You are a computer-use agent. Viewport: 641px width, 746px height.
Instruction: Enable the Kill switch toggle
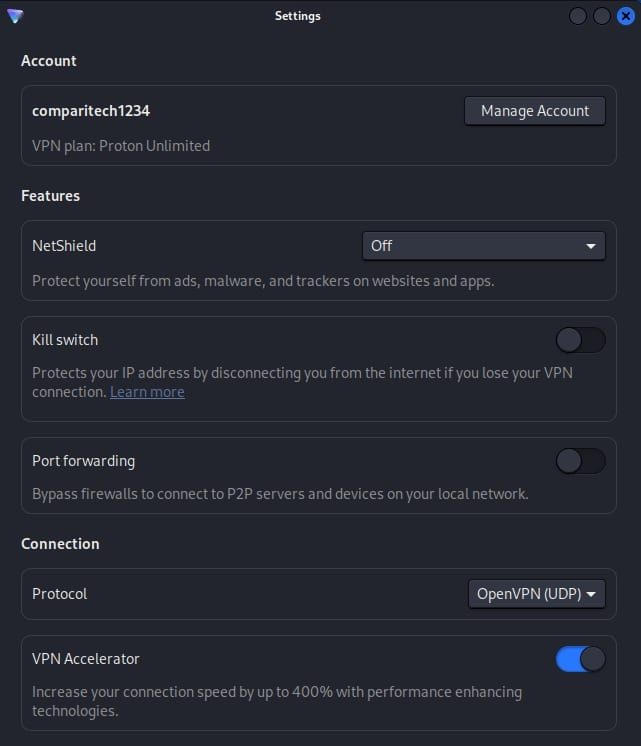[580, 340]
